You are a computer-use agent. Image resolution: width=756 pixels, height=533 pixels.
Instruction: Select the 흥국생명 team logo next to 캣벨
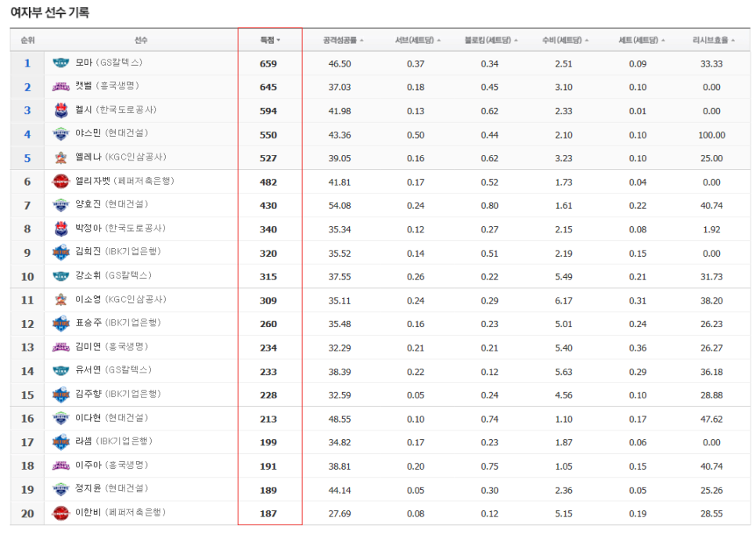[x=63, y=87]
